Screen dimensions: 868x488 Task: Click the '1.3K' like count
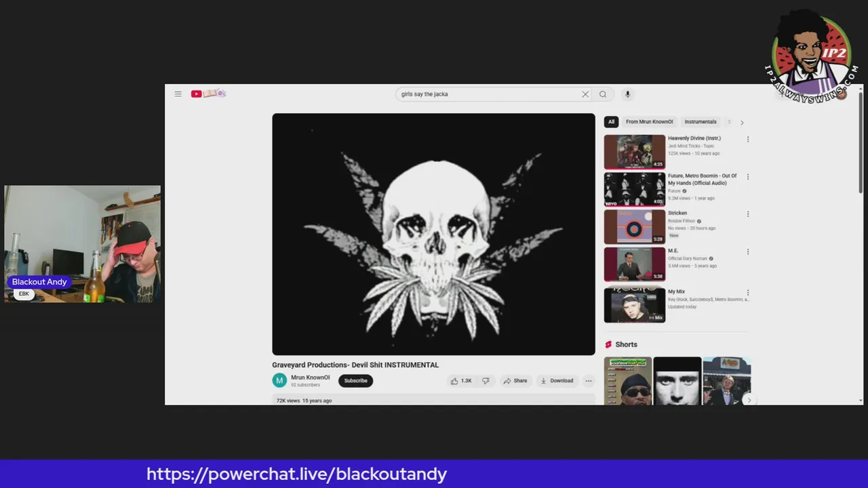pos(467,381)
